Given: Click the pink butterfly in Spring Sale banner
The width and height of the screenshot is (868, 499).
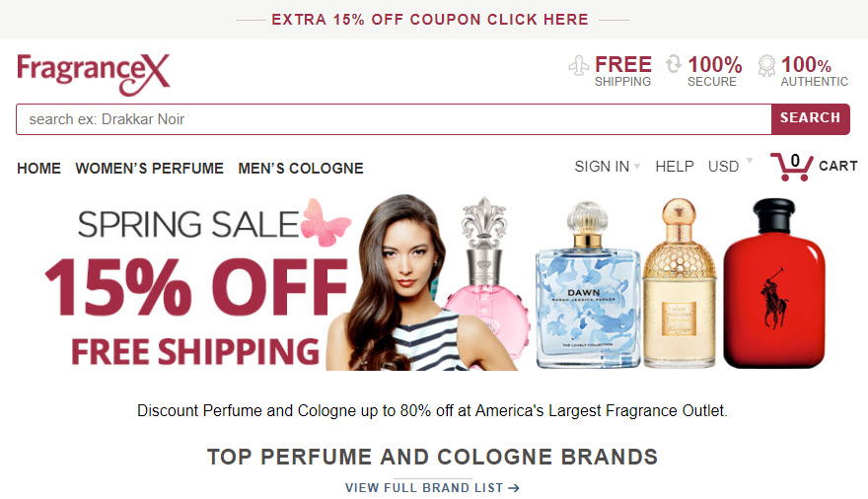Looking at the screenshot, I should pos(325,223).
